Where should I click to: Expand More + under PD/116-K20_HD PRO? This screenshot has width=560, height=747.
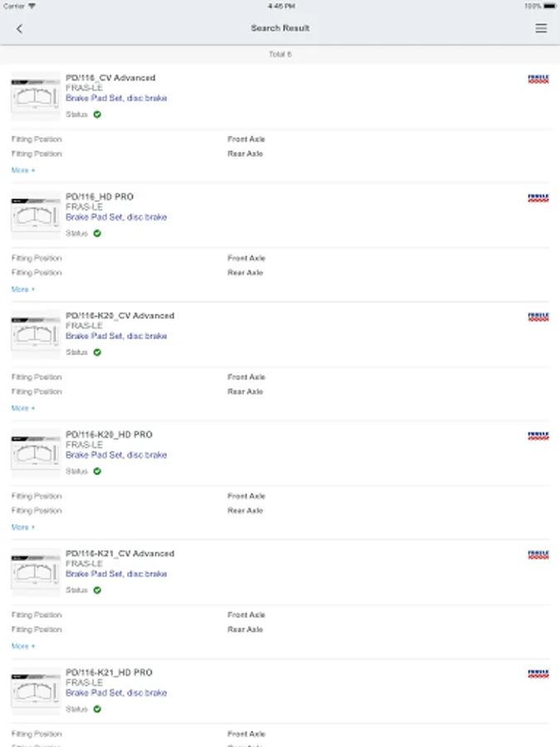click(x=23, y=527)
